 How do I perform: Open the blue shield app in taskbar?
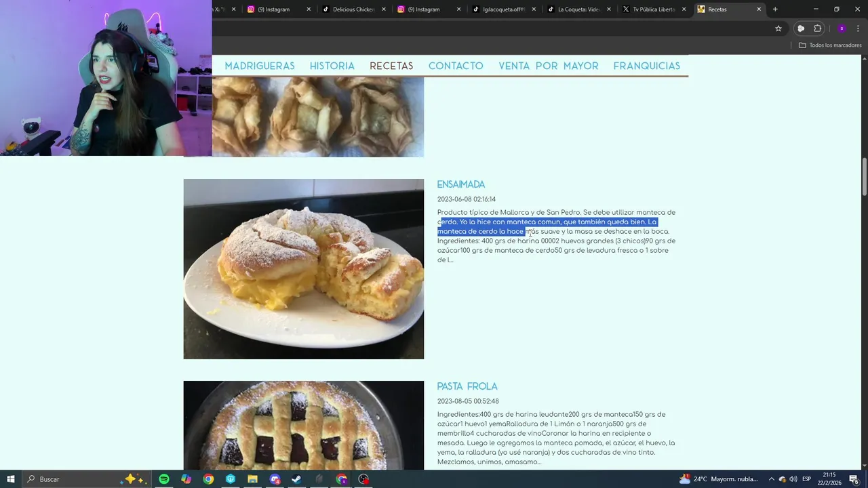231,479
